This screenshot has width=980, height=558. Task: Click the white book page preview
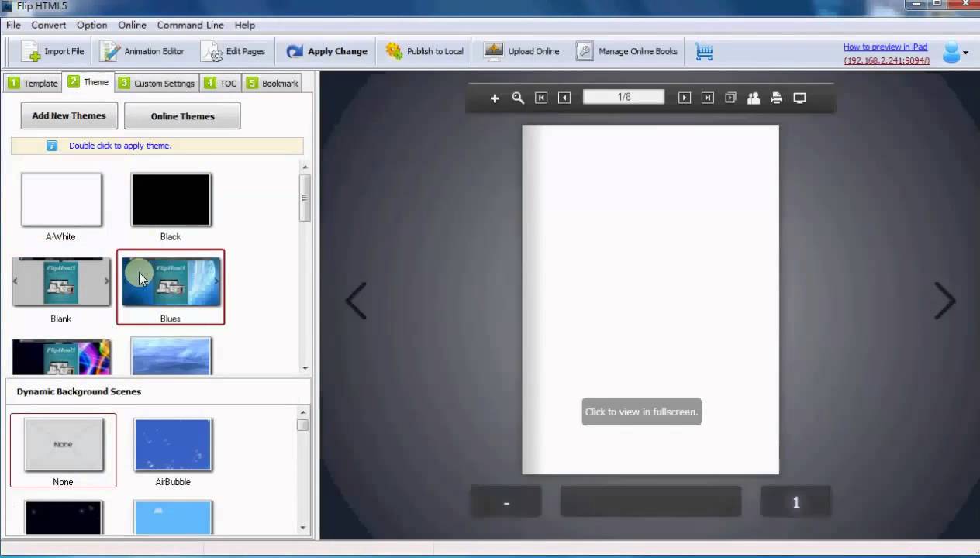click(650, 299)
